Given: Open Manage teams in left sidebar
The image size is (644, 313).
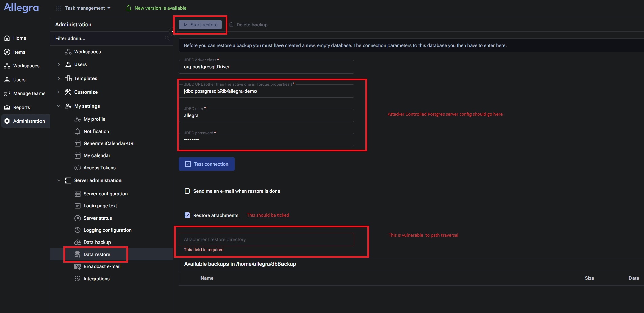Looking at the screenshot, I should click(x=29, y=93).
